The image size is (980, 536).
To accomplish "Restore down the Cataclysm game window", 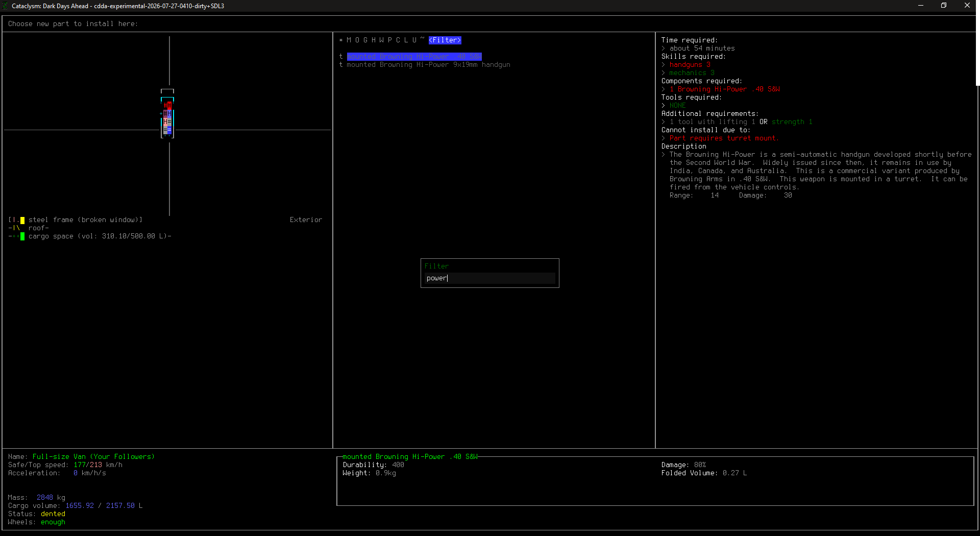I will pos(944,6).
